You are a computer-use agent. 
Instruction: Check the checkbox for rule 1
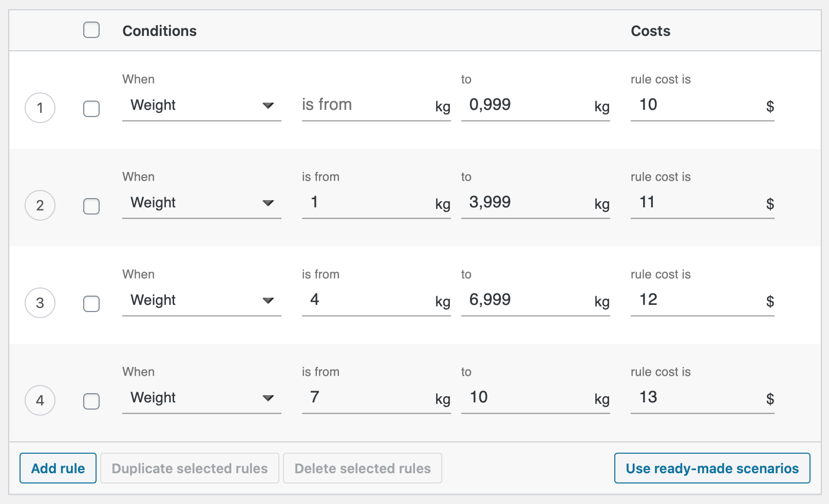point(91,108)
